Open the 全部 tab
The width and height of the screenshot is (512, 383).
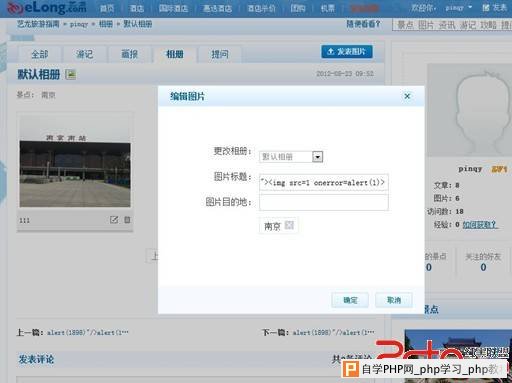[x=40, y=54]
